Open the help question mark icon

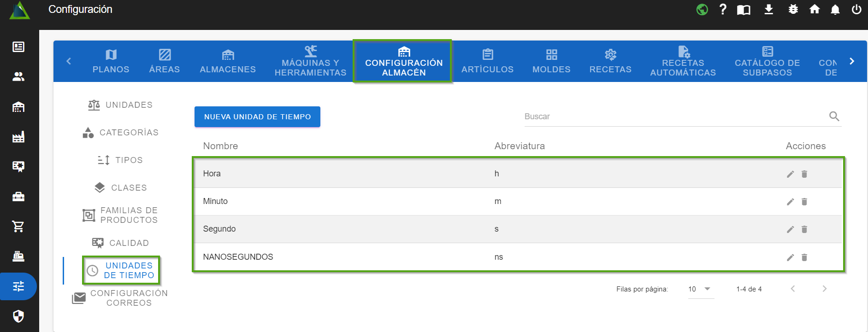pyautogui.click(x=723, y=10)
